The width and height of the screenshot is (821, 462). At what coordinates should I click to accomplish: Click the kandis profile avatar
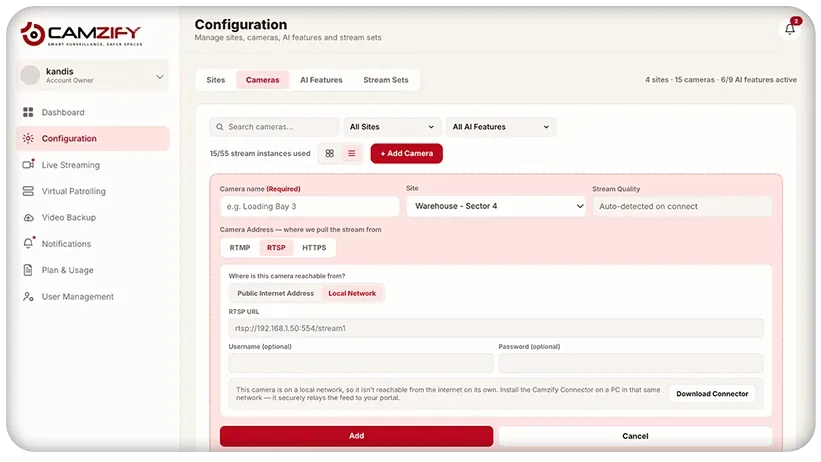pyautogui.click(x=30, y=75)
